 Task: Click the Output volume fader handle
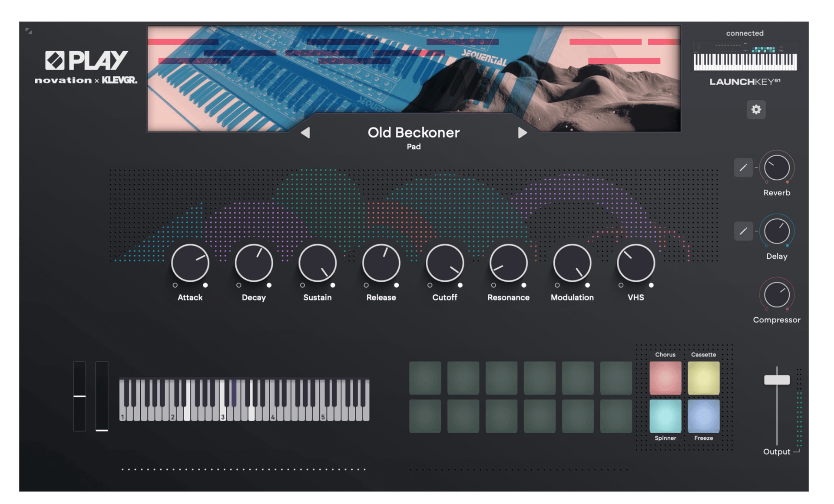777,380
